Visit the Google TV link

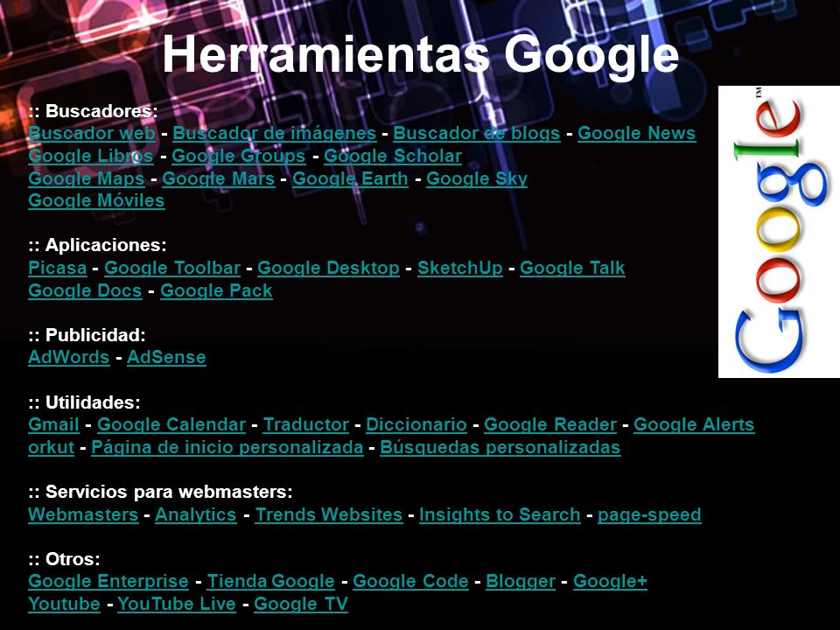coord(300,604)
